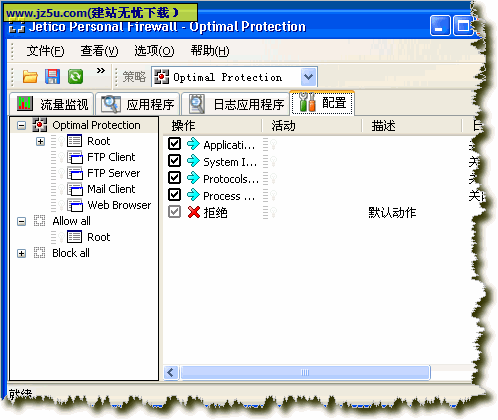Click the arrow icon of System I... rule

193,161
